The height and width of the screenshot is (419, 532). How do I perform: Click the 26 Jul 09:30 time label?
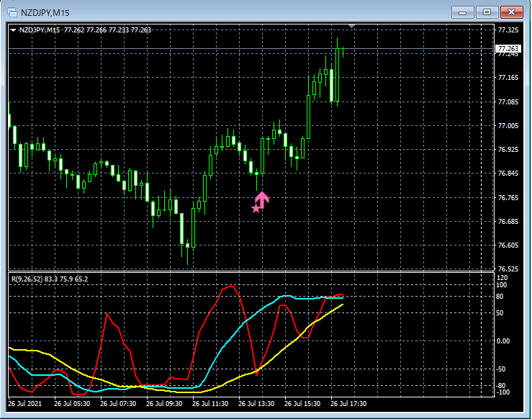pos(164,404)
